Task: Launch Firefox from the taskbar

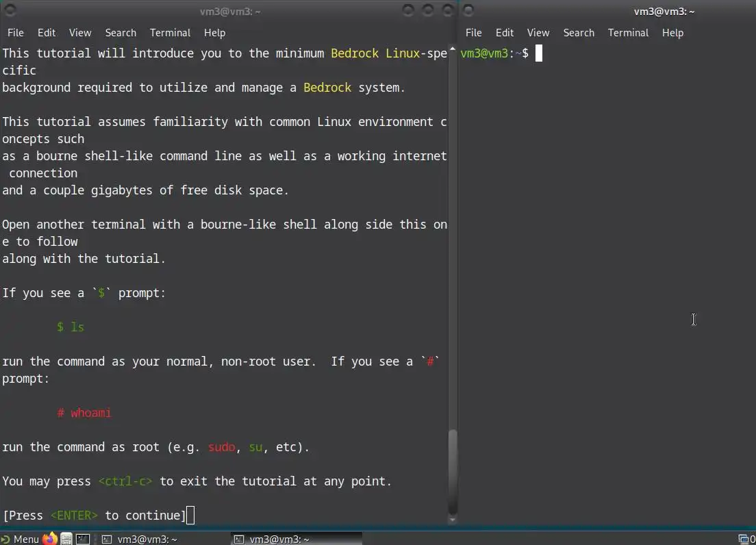Action: point(50,539)
